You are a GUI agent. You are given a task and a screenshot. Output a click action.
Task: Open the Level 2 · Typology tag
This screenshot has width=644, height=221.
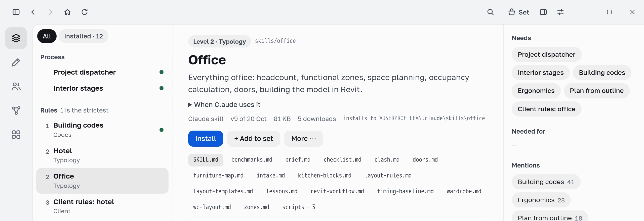(x=220, y=41)
